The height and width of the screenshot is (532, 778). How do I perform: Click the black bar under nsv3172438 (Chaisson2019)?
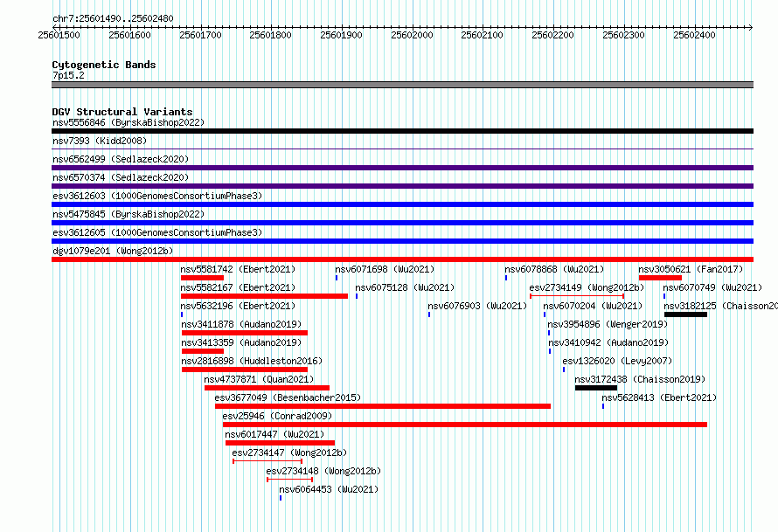(596, 388)
